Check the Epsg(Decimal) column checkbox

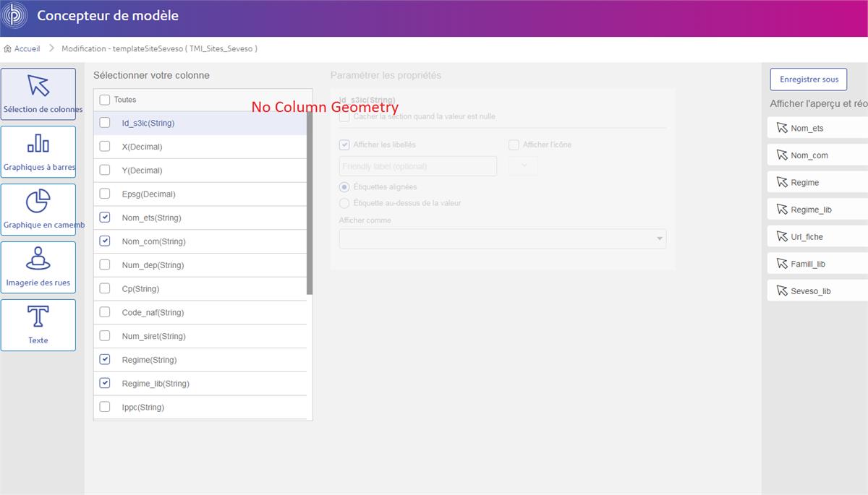[105, 194]
